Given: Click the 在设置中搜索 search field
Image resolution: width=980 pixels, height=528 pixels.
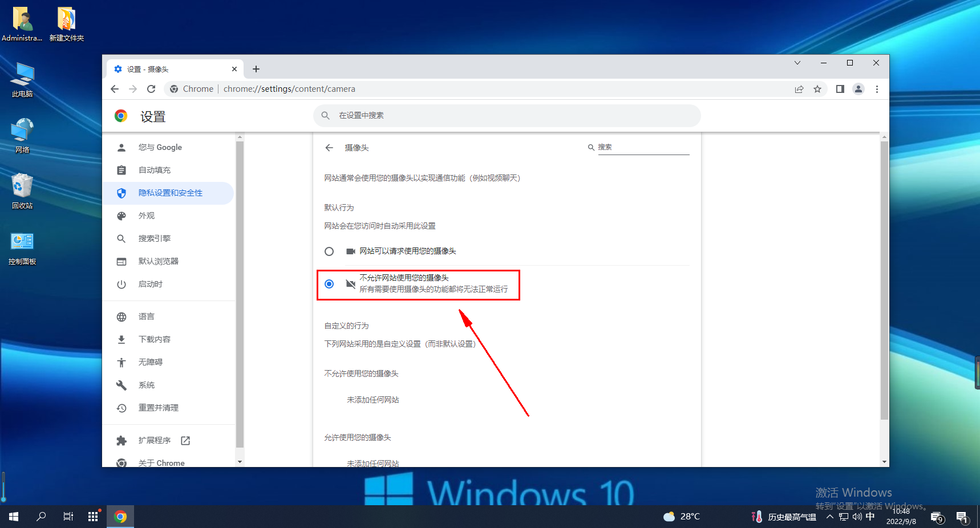Looking at the screenshot, I should [x=507, y=116].
